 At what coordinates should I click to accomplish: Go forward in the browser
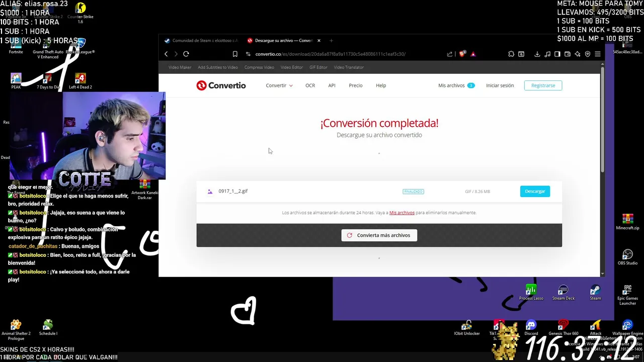coord(176,54)
